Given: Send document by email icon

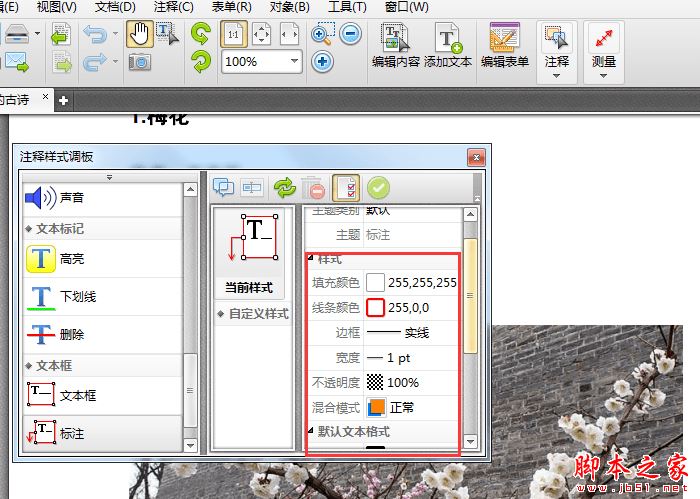Looking at the screenshot, I should (x=17, y=62).
